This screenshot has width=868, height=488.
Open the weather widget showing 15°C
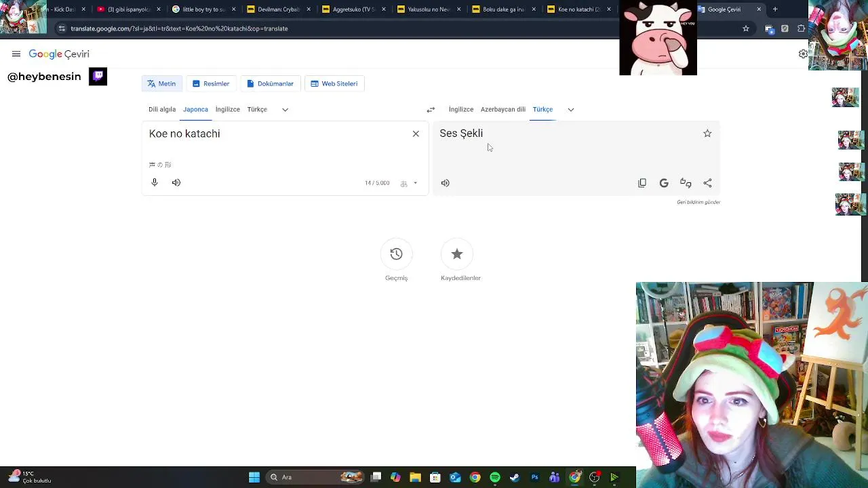pyautogui.click(x=30, y=477)
